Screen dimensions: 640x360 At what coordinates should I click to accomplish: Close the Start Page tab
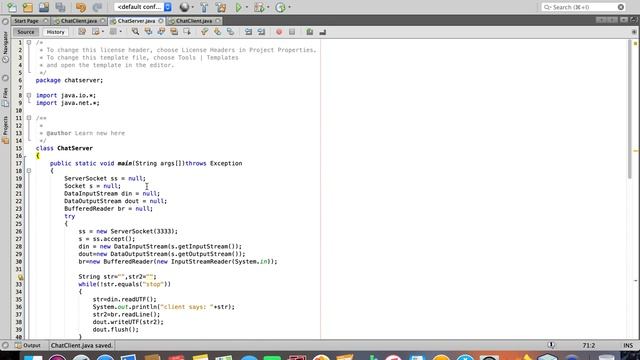click(x=45, y=21)
